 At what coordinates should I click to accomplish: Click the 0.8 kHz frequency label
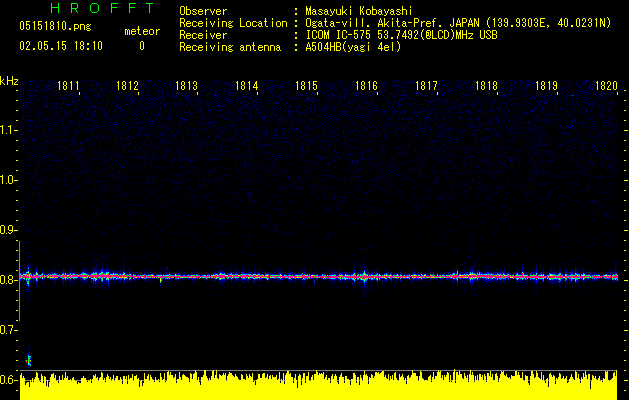pos(8,280)
